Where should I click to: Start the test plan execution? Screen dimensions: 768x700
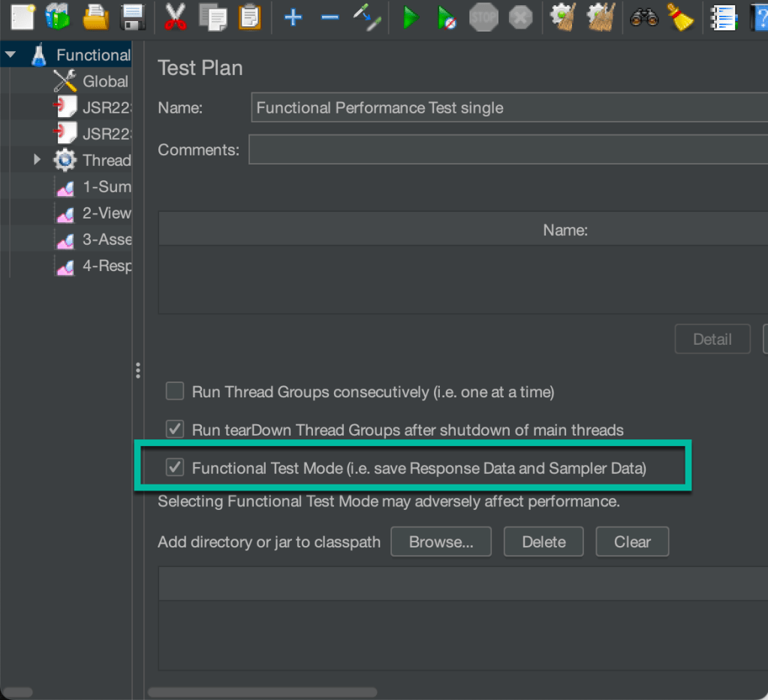coord(410,17)
